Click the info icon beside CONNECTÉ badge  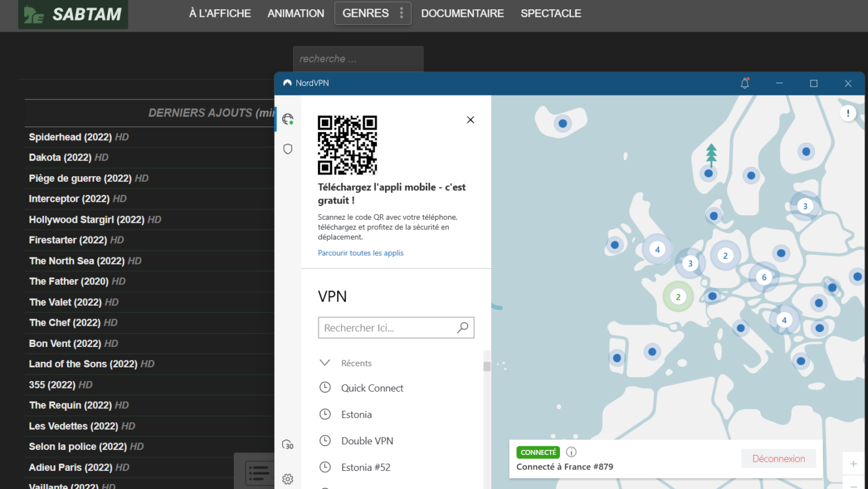coord(572,452)
